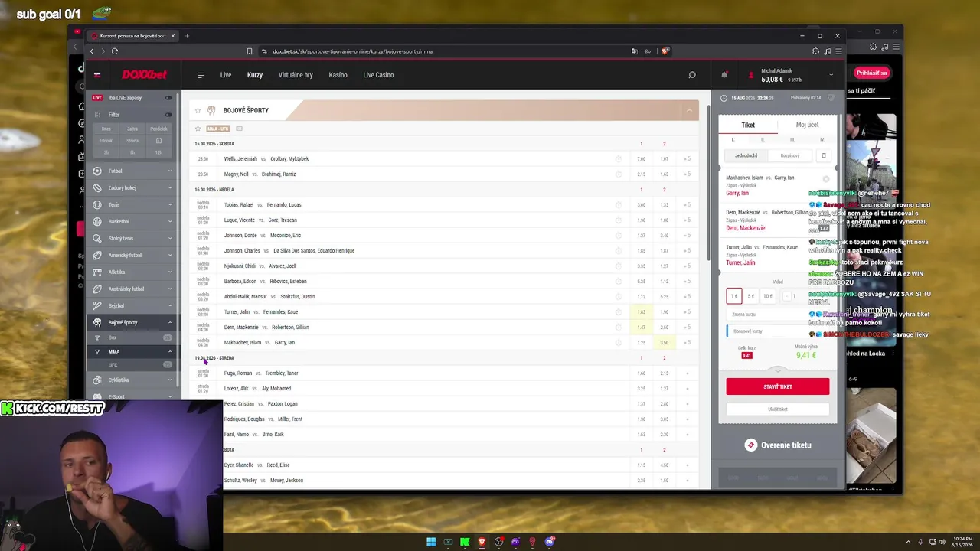Open the Discord icon on the taskbar
Viewport: 980px width, 551px height.
(549, 542)
